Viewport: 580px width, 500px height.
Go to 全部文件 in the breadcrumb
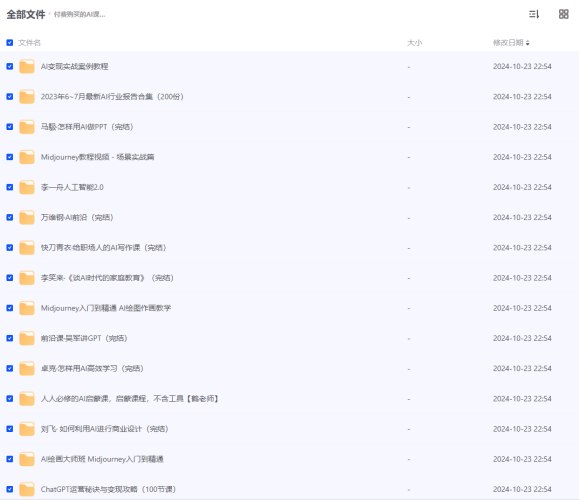(x=26, y=14)
